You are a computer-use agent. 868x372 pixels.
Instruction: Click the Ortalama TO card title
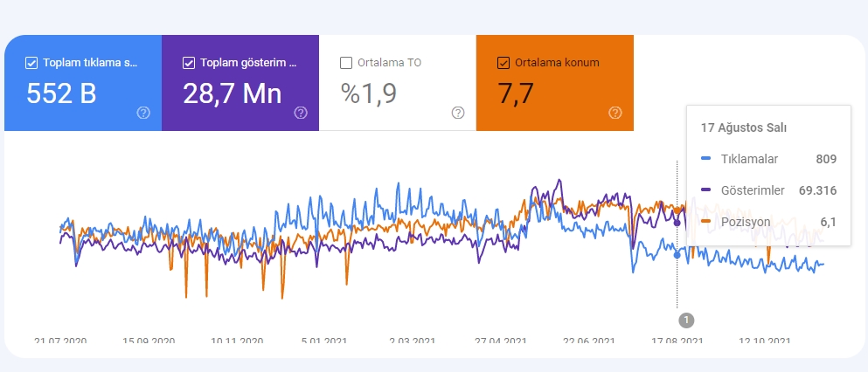[x=389, y=63]
